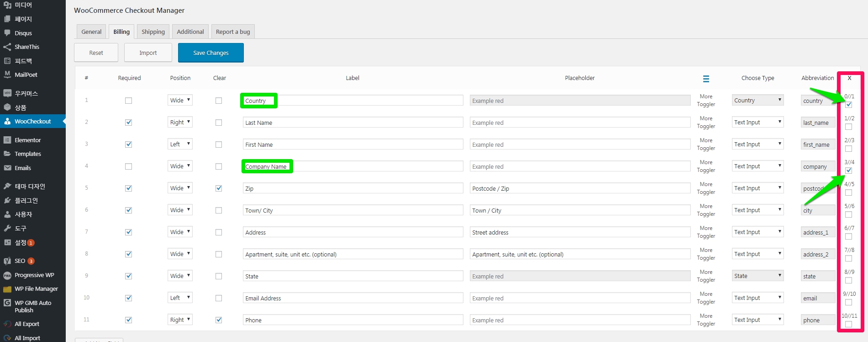Open WP File Manager folder icon
868x342 pixels.
[x=7, y=289]
